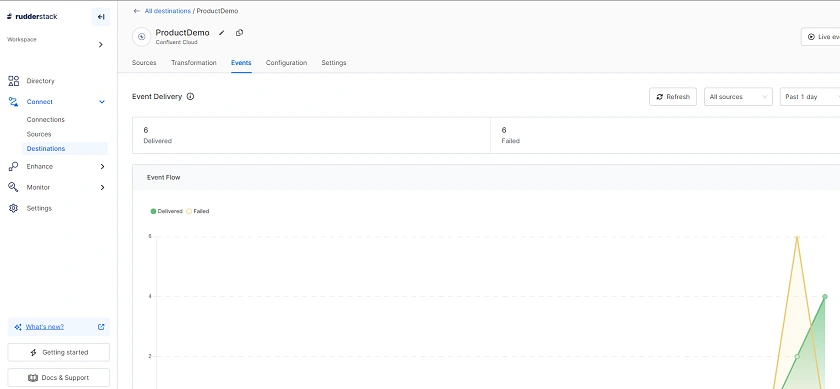Click the back arrow to destinations
The height and width of the screenshot is (389, 840).
coord(137,11)
